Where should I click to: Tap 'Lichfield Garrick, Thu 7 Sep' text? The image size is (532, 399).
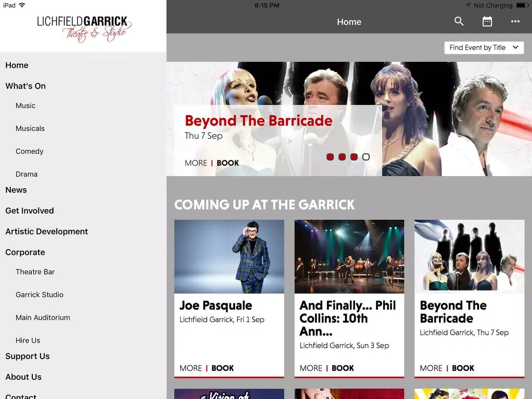click(x=464, y=332)
